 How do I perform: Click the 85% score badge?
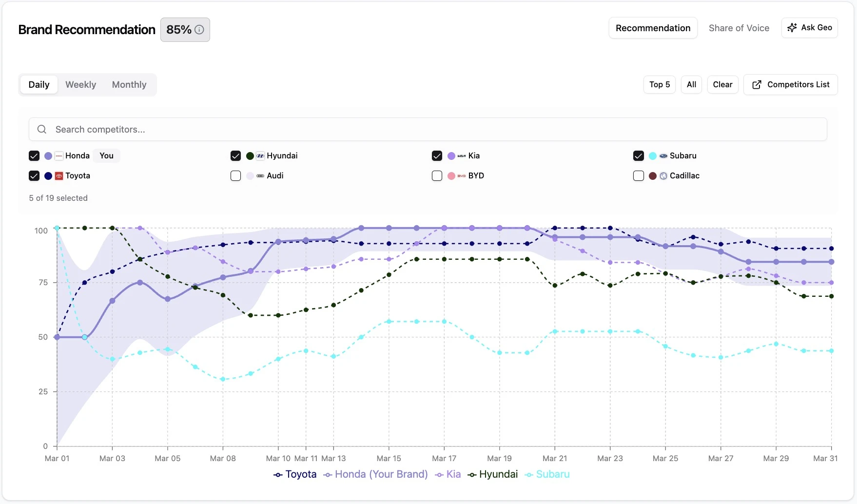[185, 30]
